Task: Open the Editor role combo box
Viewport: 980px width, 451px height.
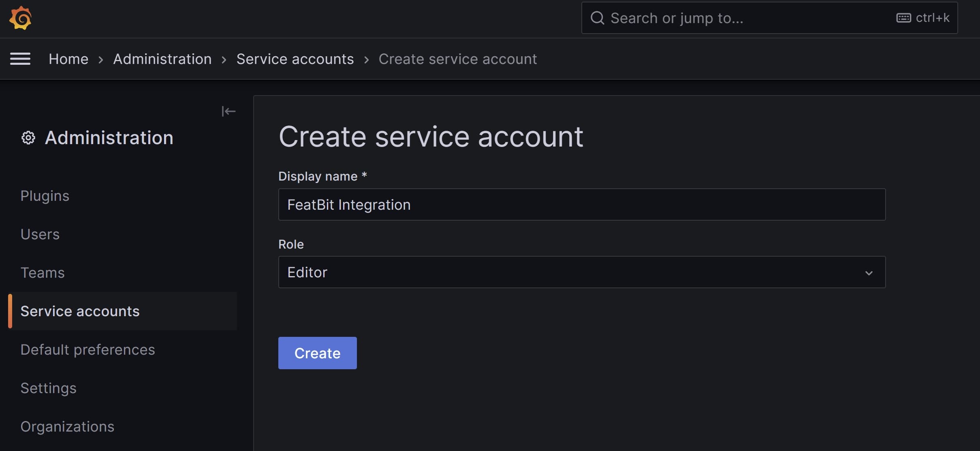Action: tap(567, 272)
